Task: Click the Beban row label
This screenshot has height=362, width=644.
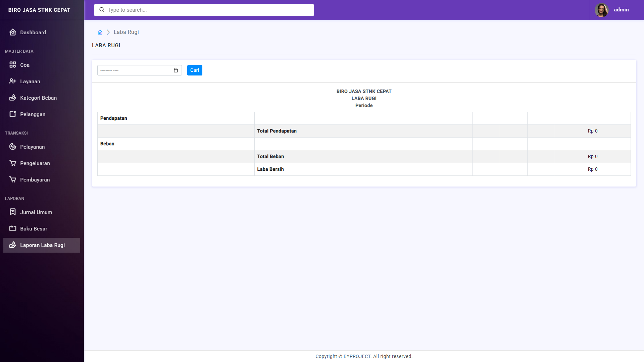Action: (x=107, y=144)
